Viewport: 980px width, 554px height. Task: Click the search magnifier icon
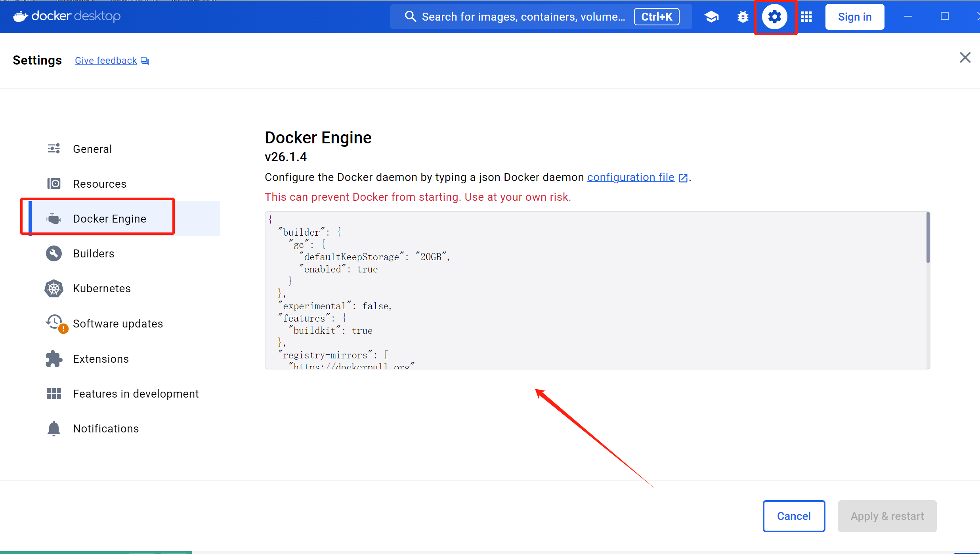point(410,17)
